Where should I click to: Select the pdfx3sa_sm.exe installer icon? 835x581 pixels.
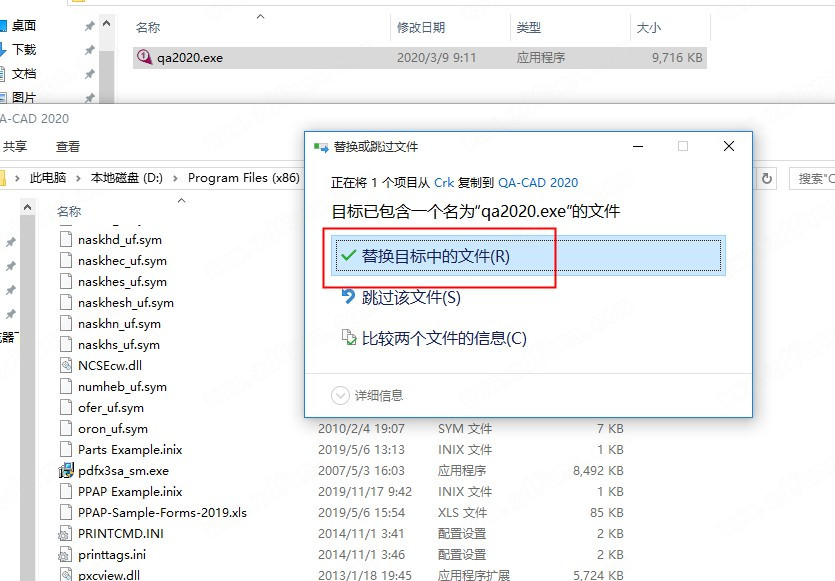click(66, 470)
